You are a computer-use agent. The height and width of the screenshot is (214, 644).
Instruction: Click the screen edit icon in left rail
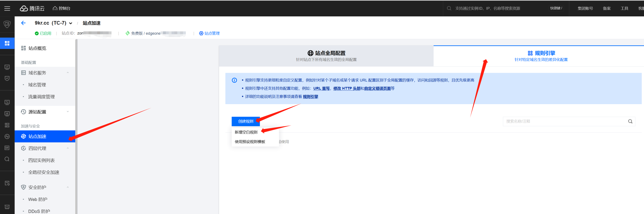pyautogui.click(x=7, y=102)
